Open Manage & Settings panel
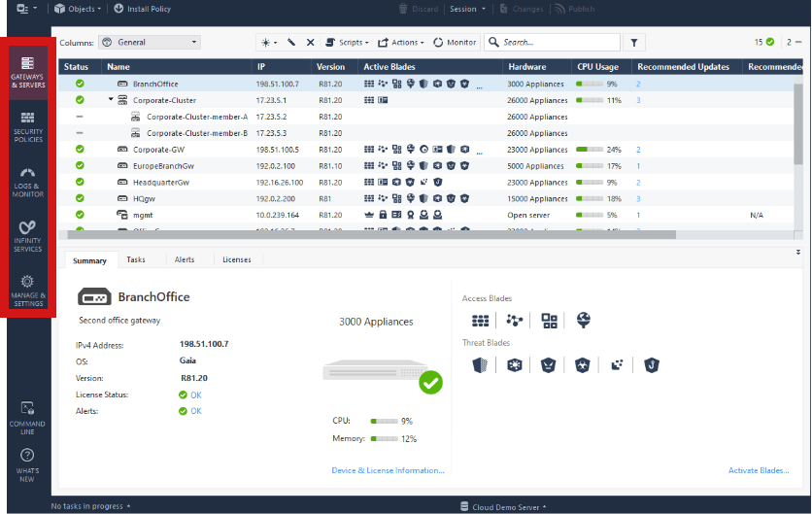The width and height of the screenshot is (812, 514). coord(28,290)
